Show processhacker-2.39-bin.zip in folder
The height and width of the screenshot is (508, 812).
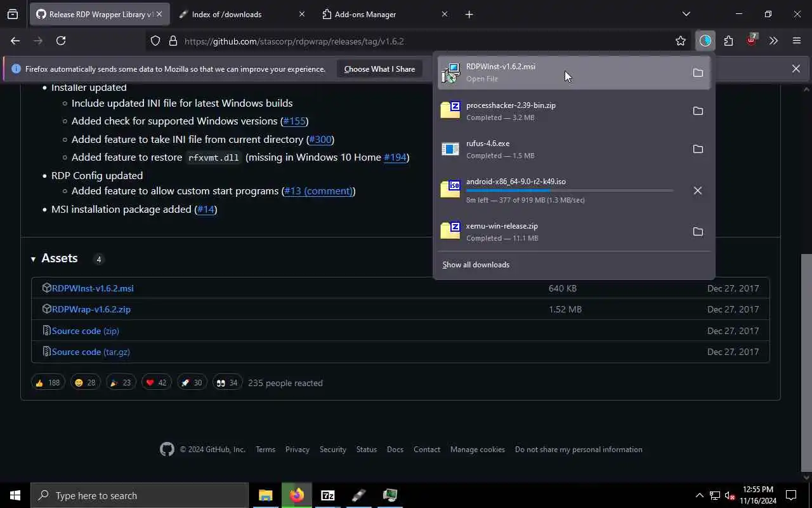click(698, 110)
